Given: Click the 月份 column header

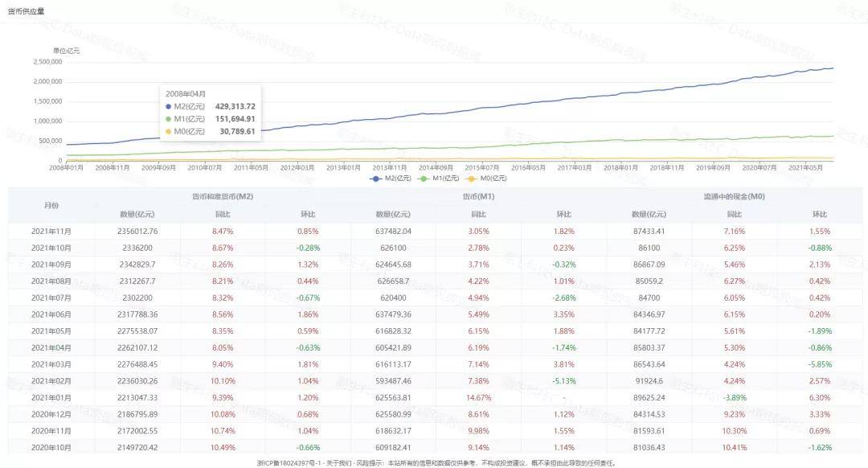Looking at the screenshot, I should pos(51,206).
